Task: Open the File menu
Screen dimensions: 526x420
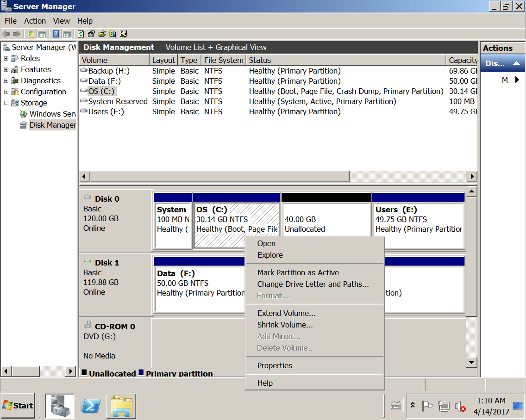Action: tap(11, 21)
